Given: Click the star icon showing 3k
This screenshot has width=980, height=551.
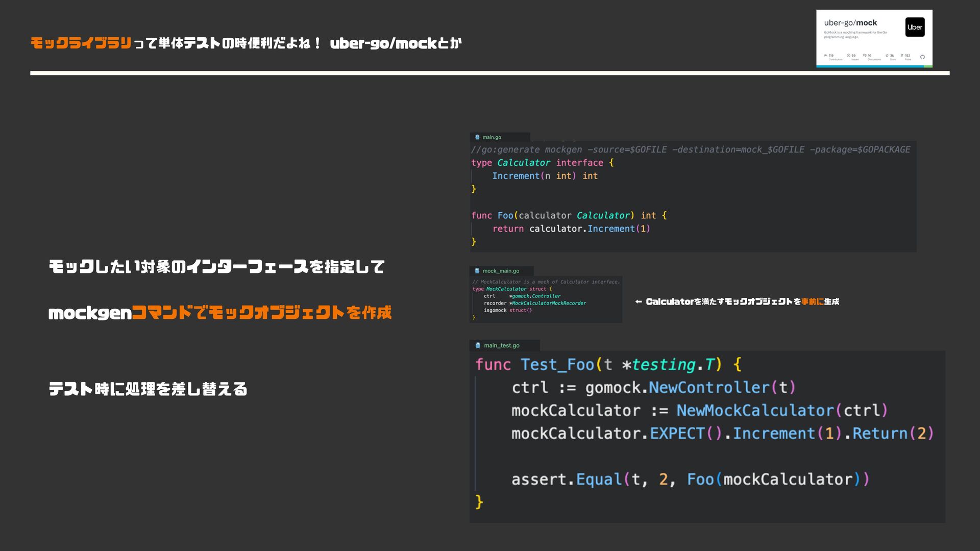Looking at the screenshot, I should coord(887,55).
